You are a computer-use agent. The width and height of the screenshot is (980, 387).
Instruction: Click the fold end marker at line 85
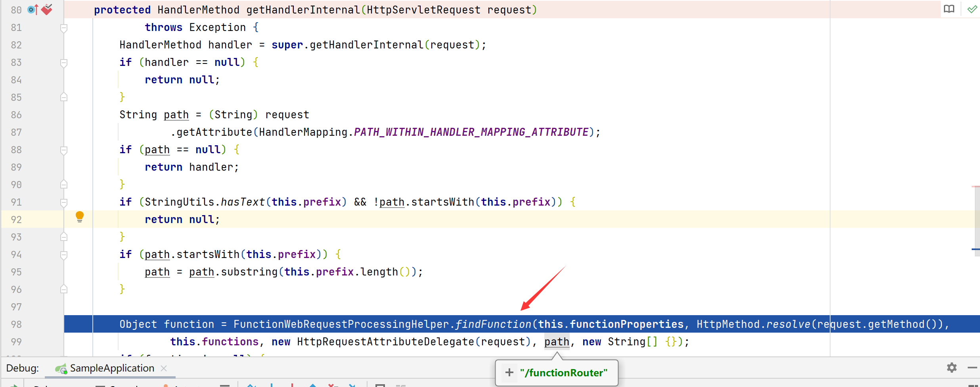(64, 97)
